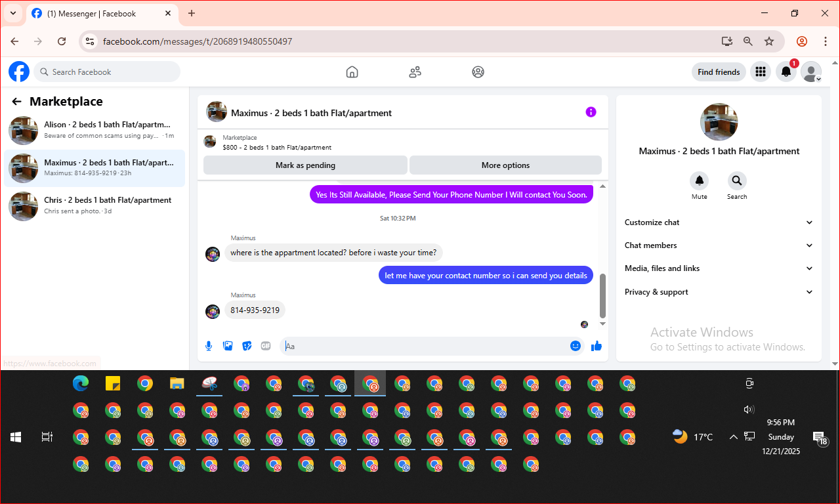This screenshot has width=840, height=504.
Task: Click the More options button
Action: (505, 165)
